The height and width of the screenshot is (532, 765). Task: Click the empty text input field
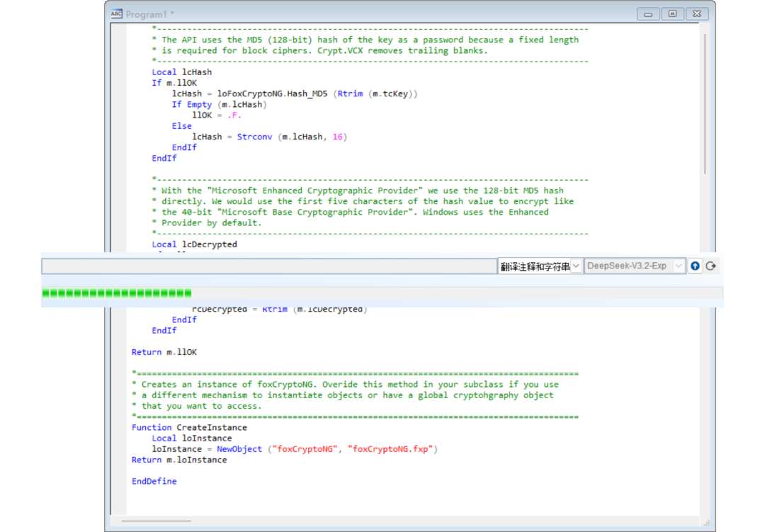pyautogui.click(x=269, y=266)
